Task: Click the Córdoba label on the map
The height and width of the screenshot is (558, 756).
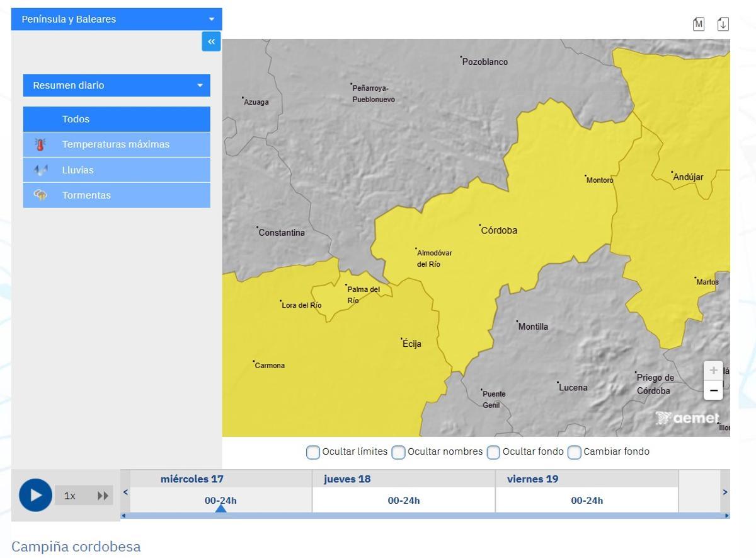Action: point(499,231)
